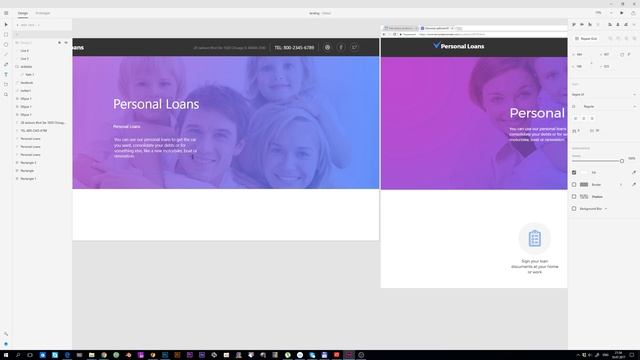Select the TEL: 800-2345-6789 layer in layers list

(34, 131)
